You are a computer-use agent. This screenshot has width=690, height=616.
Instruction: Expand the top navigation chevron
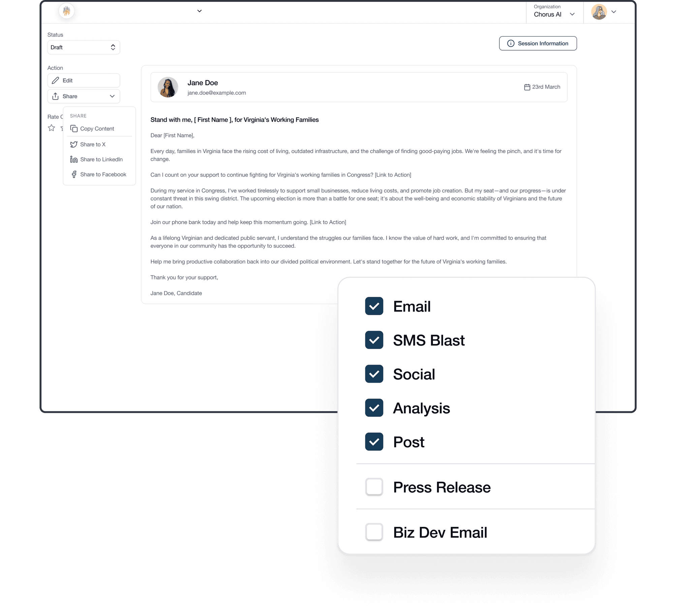pos(199,11)
